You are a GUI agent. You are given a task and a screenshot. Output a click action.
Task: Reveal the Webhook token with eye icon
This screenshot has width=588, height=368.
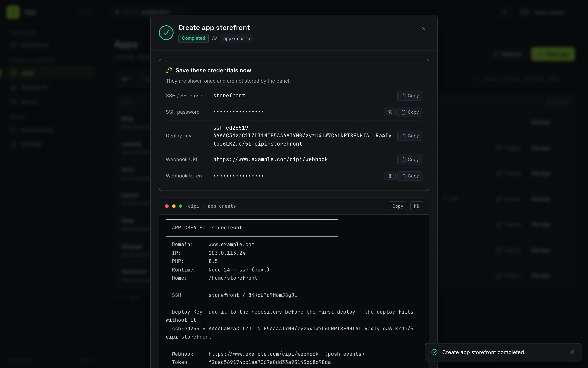390,176
